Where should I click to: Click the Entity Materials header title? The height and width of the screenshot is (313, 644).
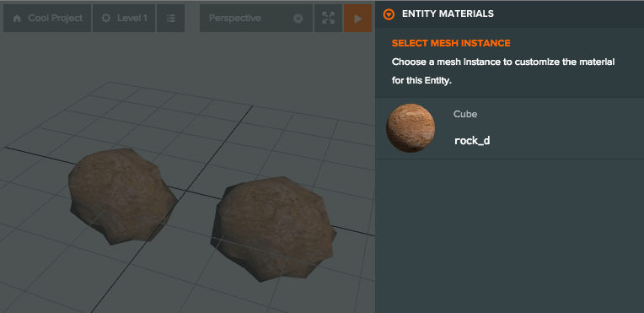pos(448,14)
